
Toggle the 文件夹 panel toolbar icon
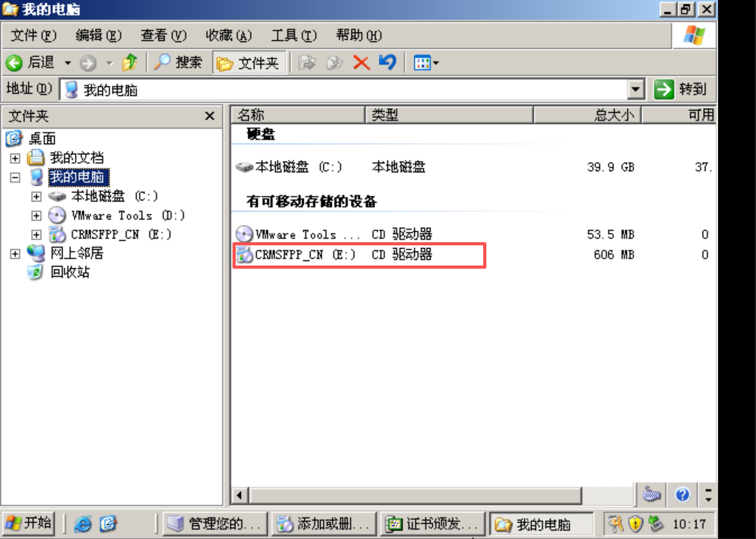click(249, 63)
